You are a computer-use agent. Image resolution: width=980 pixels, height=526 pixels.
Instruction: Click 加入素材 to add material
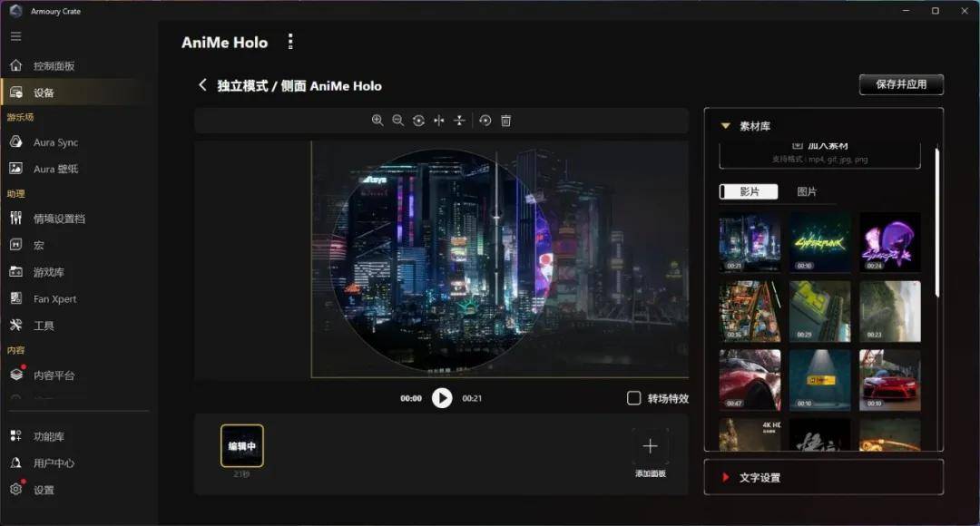[x=820, y=153]
